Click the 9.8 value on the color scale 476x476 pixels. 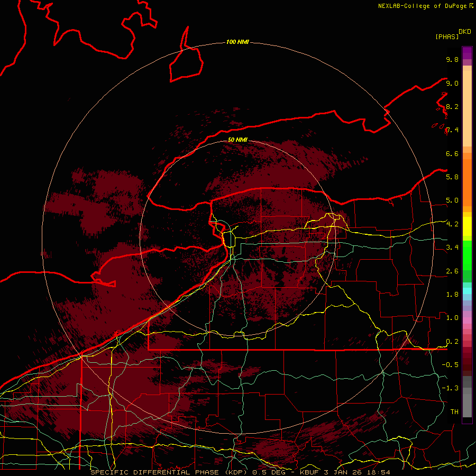(452, 59)
